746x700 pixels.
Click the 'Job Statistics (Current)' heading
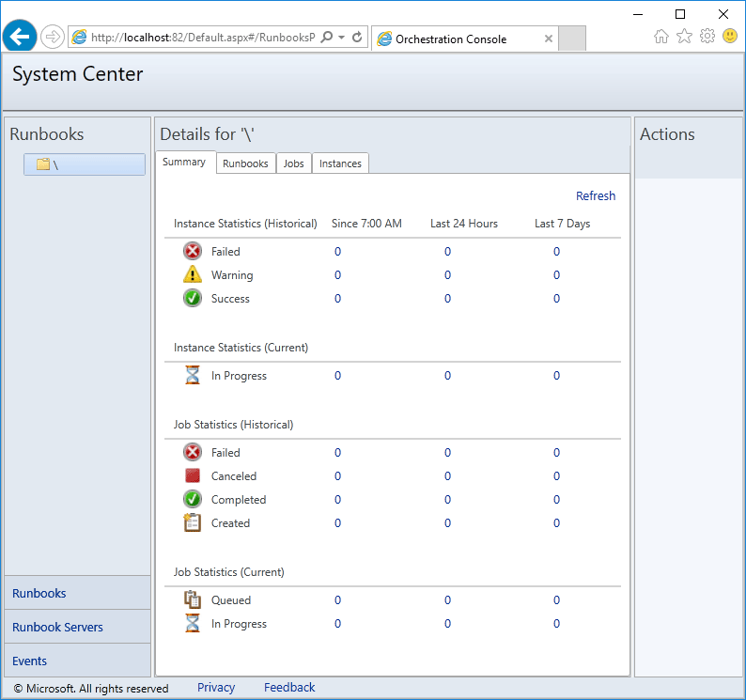click(229, 571)
